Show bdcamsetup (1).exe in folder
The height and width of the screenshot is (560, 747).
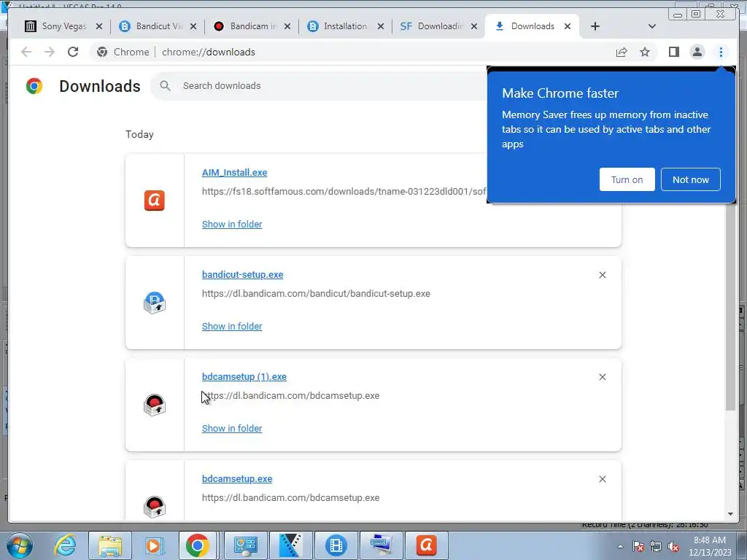click(x=232, y=428)
